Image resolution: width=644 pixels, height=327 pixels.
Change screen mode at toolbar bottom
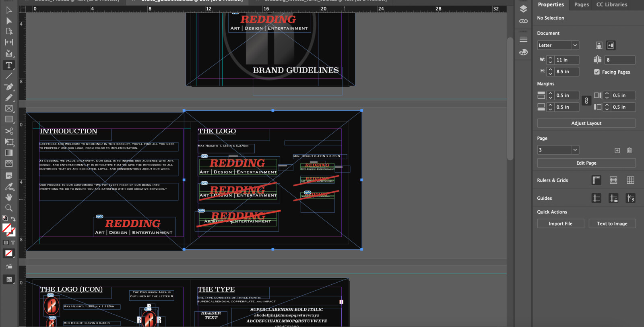tap(9, 279)
